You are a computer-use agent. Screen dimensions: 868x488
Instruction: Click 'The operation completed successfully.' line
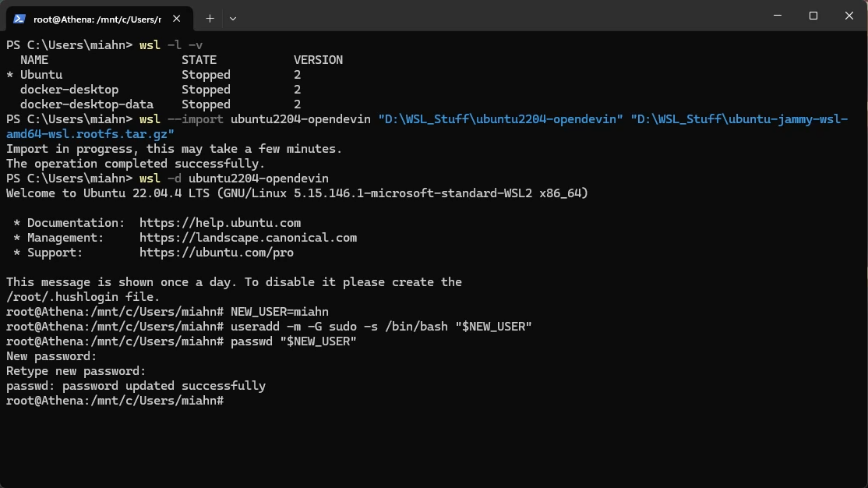tap(136, 164)
